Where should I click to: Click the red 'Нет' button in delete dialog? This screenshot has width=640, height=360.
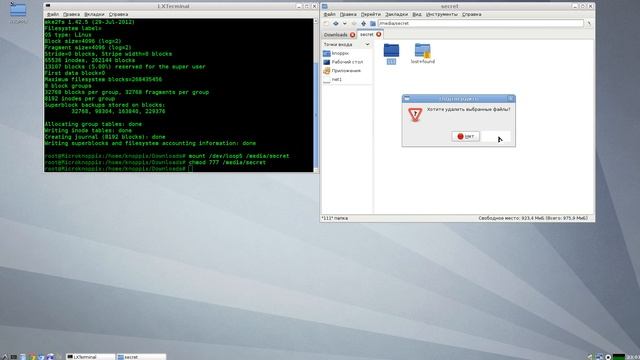click(x=465, y=136)
